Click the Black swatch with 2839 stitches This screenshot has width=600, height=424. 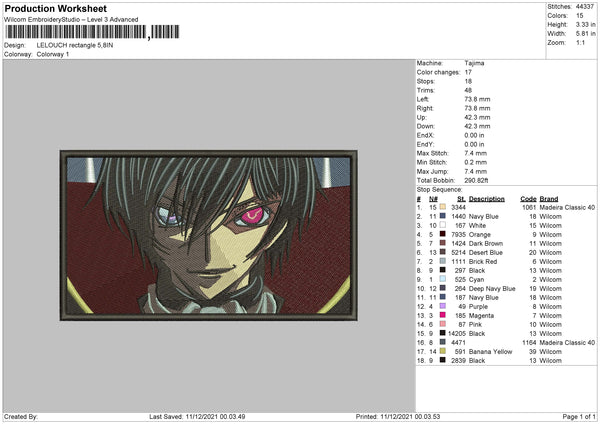(443, 360)
